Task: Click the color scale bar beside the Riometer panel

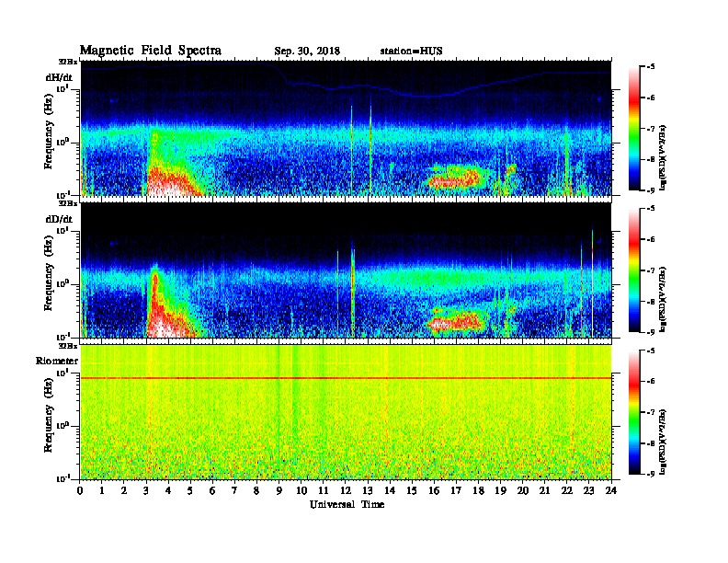Action: point(634,412)
